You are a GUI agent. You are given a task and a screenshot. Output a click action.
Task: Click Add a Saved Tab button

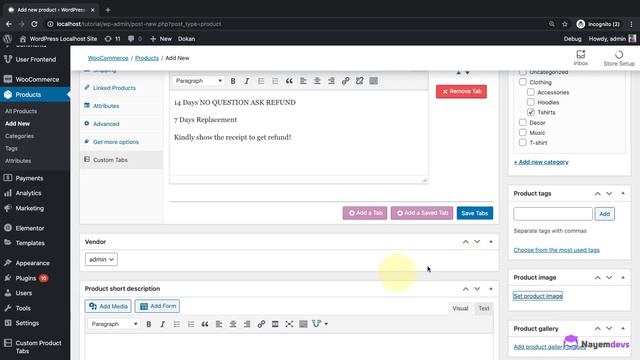coord(422,213)
